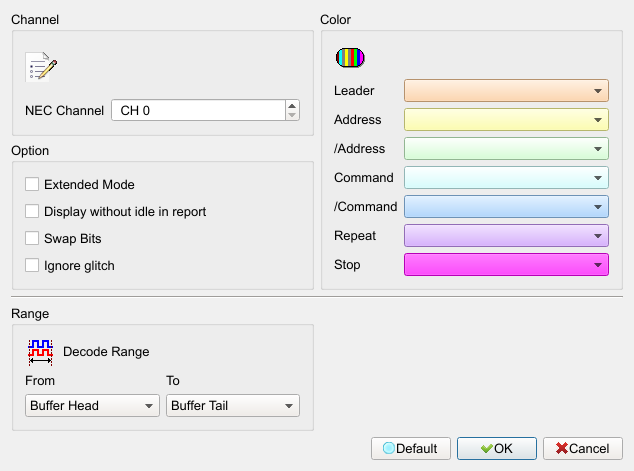Enable Ignore glitch checkbox

point(32,265)
